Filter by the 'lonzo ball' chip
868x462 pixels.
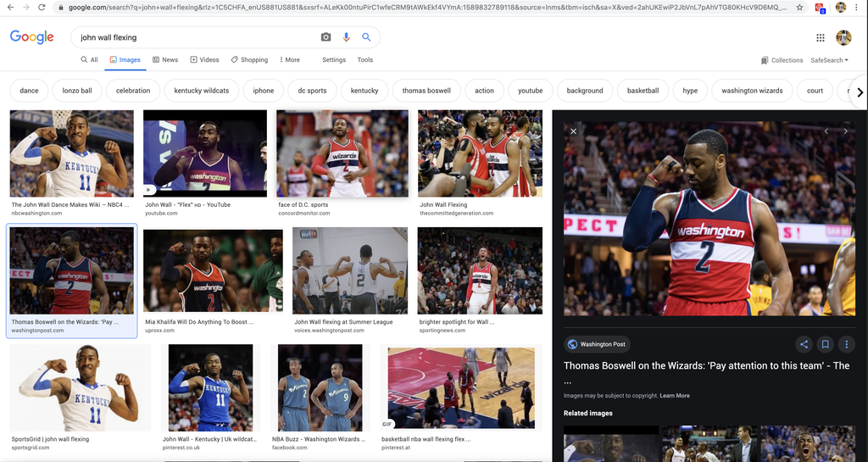[x=77, y=91]
